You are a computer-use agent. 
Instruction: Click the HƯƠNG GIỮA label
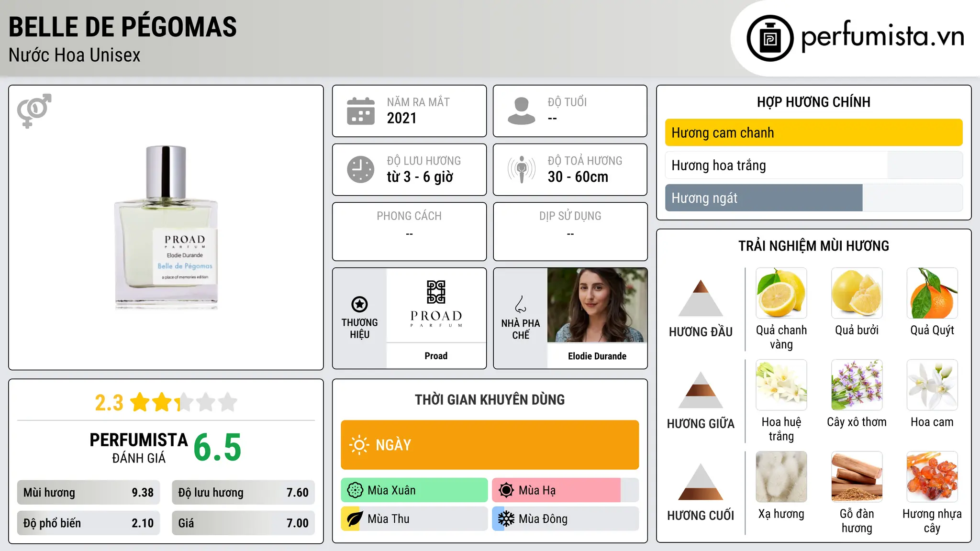point(701,424)
